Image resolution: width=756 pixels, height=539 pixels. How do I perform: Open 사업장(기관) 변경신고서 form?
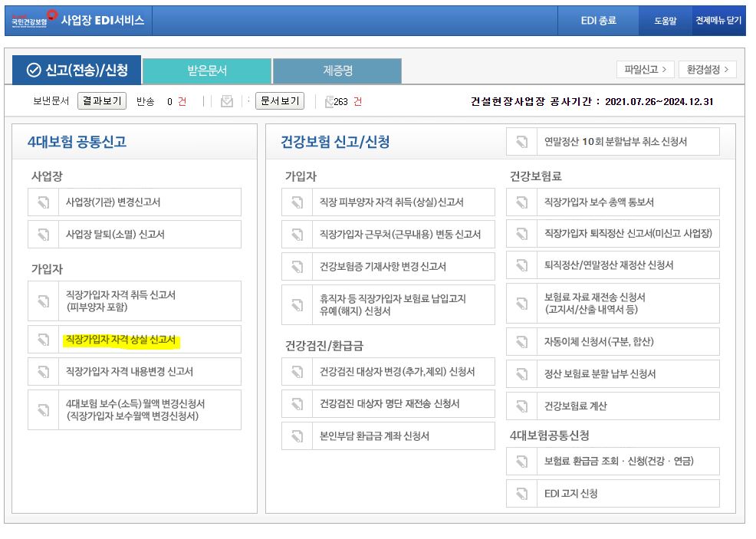(x=134, y=202)
